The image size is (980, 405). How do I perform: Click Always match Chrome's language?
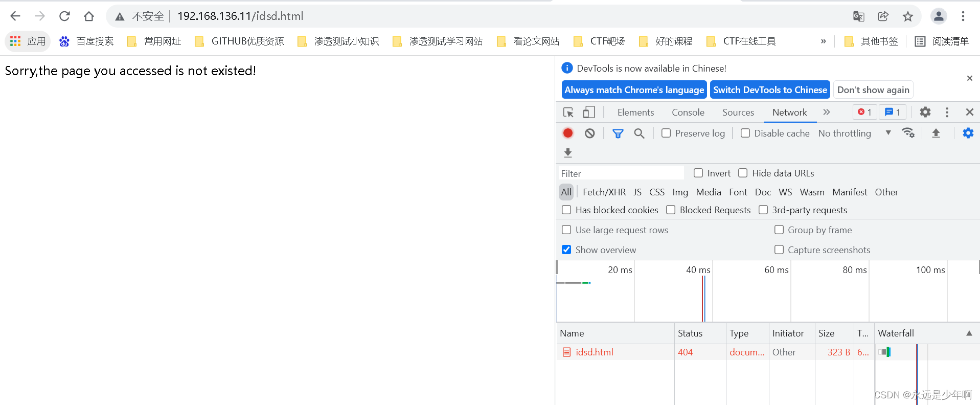634,90
